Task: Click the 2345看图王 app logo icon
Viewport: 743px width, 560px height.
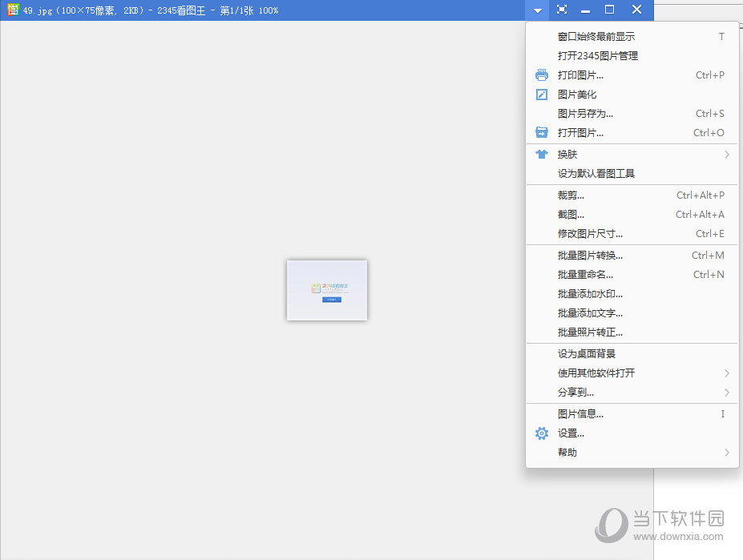Action: [11, 10]
